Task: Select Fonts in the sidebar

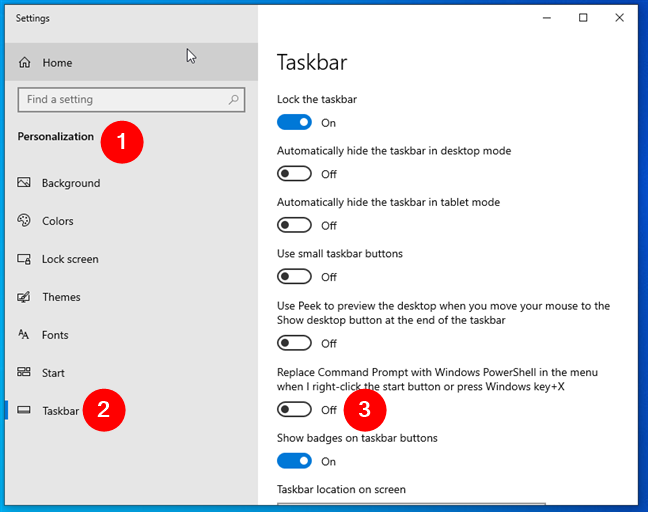Action: tap(131, 335)
